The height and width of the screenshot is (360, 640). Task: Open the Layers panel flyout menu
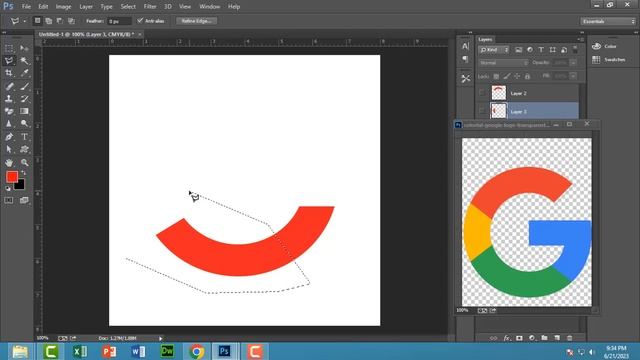tap(581, 39)
